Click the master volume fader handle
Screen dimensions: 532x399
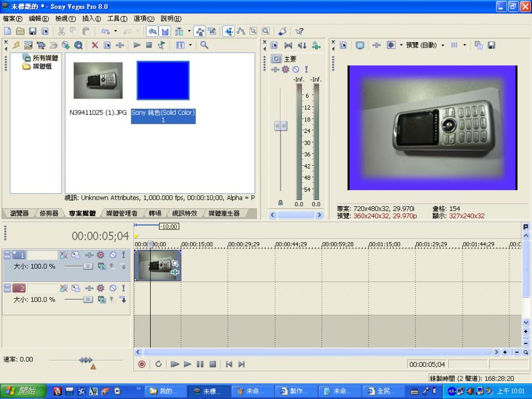click(281, 126)
